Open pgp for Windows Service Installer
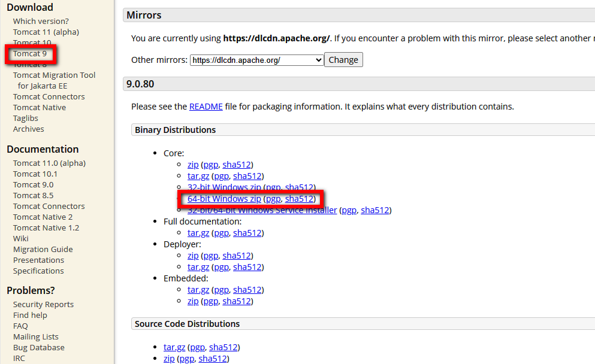 (349, 210)
